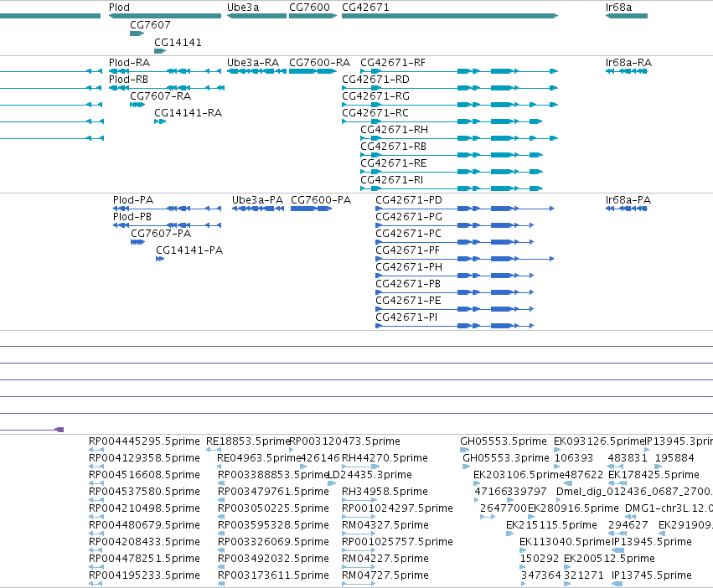
Task: Click the Ube3a gene label
Action: [243, 8]
